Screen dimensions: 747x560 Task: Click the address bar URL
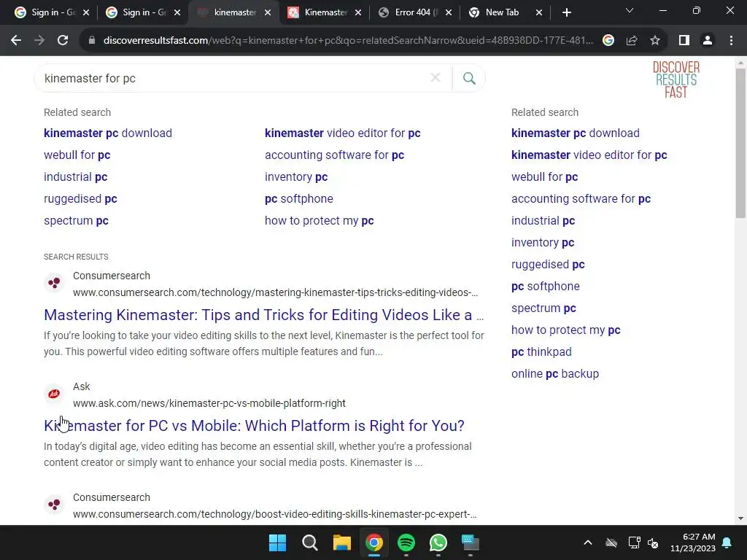coord(348,41)
